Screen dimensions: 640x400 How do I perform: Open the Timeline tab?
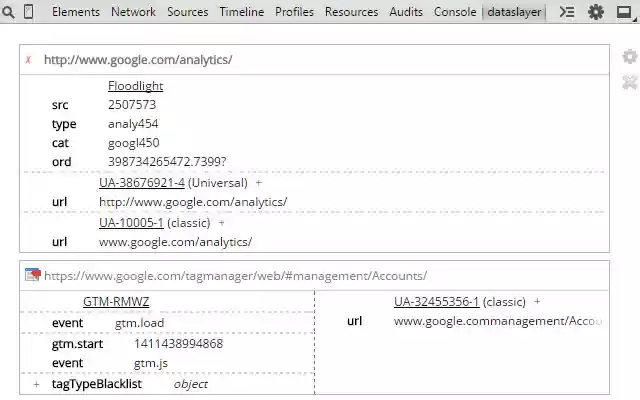tap(242, 12)
